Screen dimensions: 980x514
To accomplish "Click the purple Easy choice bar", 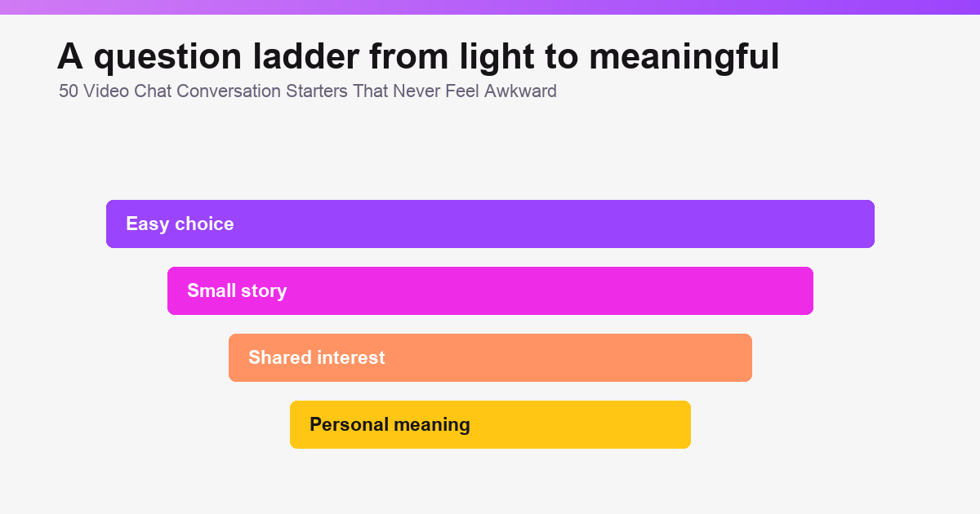I will (x=490, y=224).
